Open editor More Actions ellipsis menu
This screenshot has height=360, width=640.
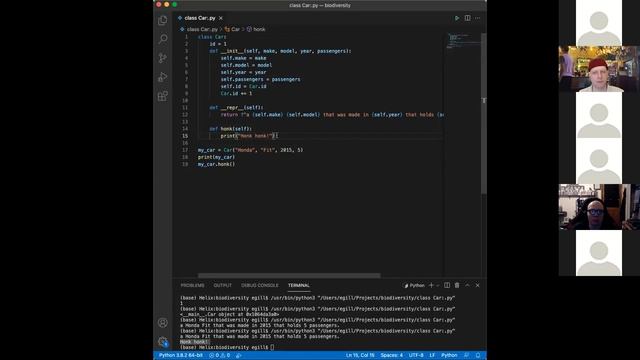coord(478,18)
